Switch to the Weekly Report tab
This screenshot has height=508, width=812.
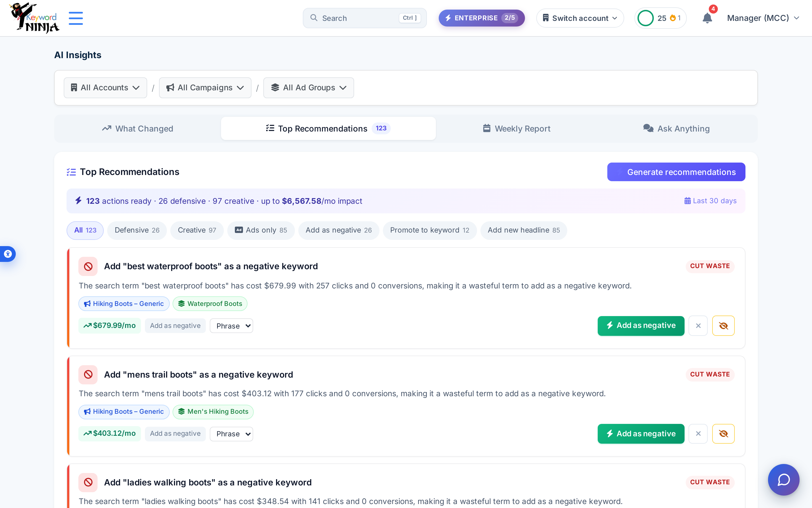[517, 129]
